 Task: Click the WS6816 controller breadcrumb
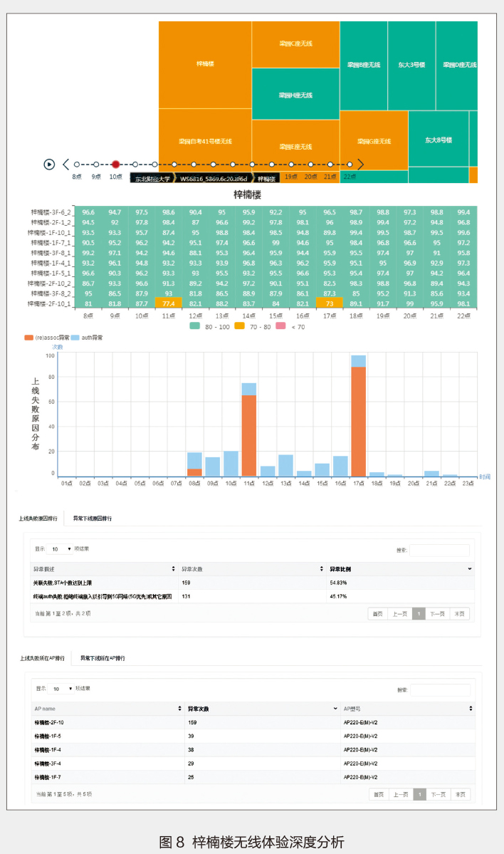point(214,179)
